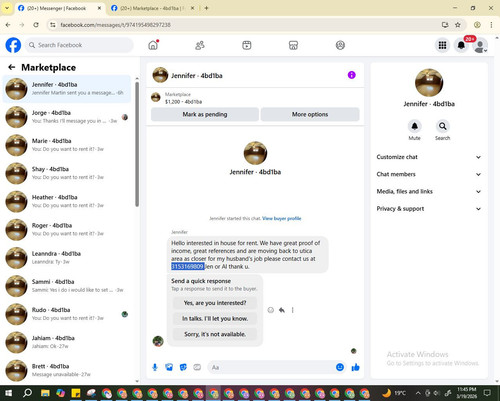Open the Brett - 4bd1ba conversation
500x401 pixels.
67,371
